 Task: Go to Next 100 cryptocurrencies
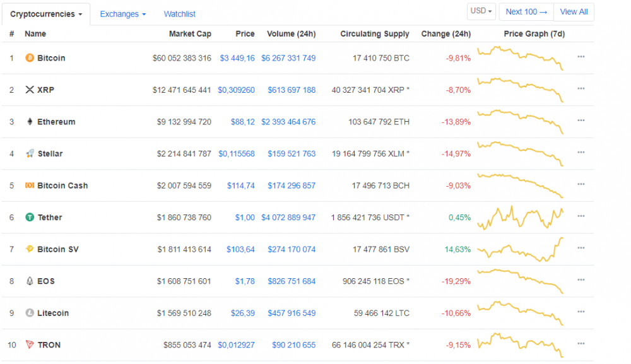(x=526, y=12)
